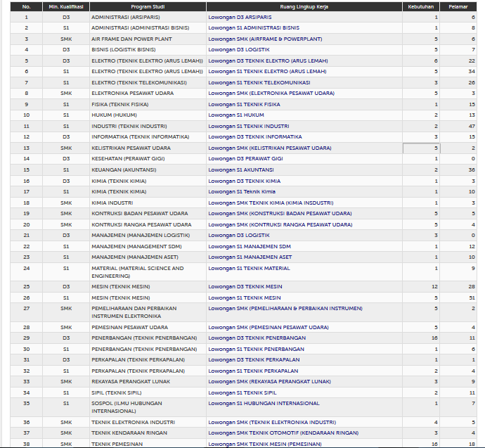Select MANAJEMEN (MANAJEMEN LOGISTIK) program cell
This screenshot has width=485, height=448.
click(148, 236)
